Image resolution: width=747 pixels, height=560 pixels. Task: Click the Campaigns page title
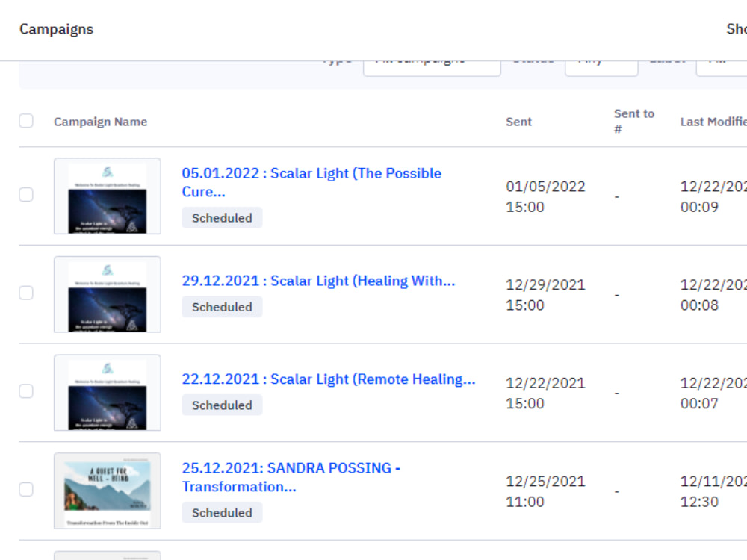(56, 29)
